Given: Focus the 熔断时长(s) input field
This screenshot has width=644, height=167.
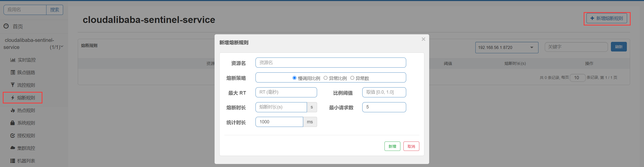Looking at the screenshot, I should click(x=281, y=107).
